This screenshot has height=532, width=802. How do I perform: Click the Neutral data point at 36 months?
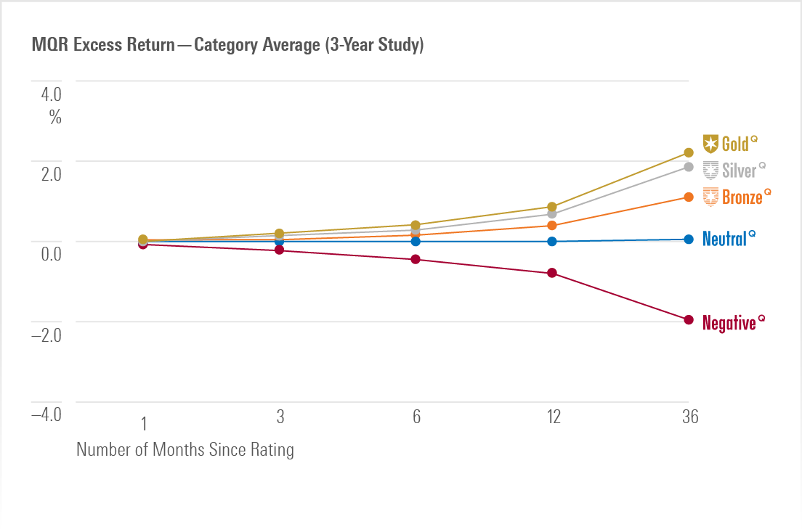tap(689, 240)
